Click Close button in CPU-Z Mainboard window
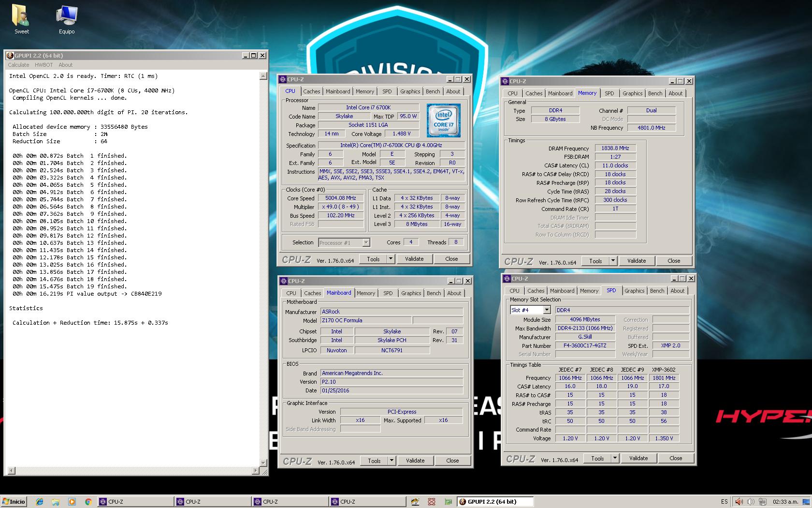The width and height of the screenshot is (812, 508). click(x=452, y=461)
